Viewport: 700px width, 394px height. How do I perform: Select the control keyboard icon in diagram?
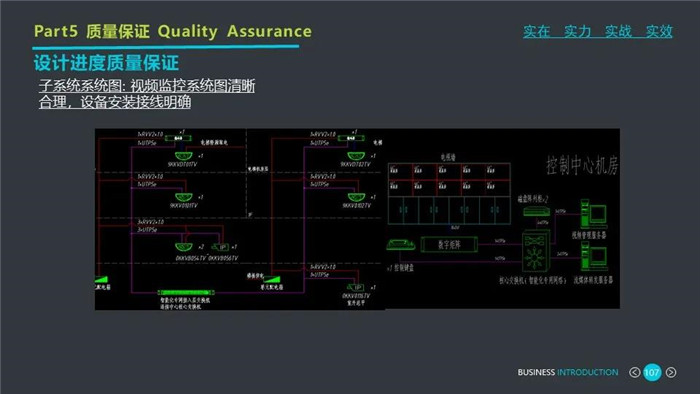click(x=400, y=245)
